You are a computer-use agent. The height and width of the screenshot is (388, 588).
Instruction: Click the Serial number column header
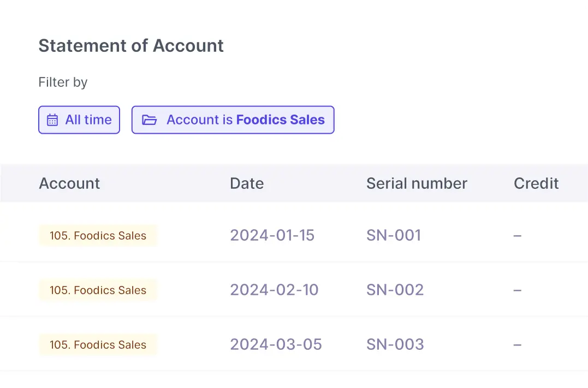click(417, 183)
